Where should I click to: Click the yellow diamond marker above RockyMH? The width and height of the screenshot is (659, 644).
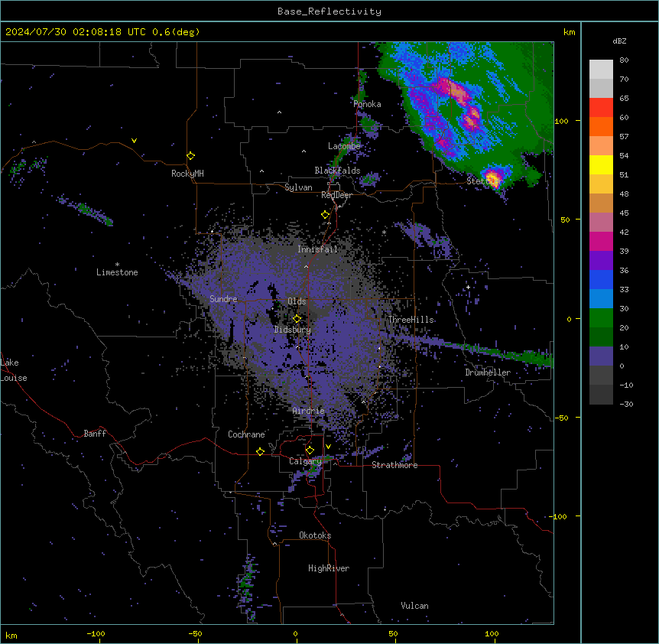(190, 156)
